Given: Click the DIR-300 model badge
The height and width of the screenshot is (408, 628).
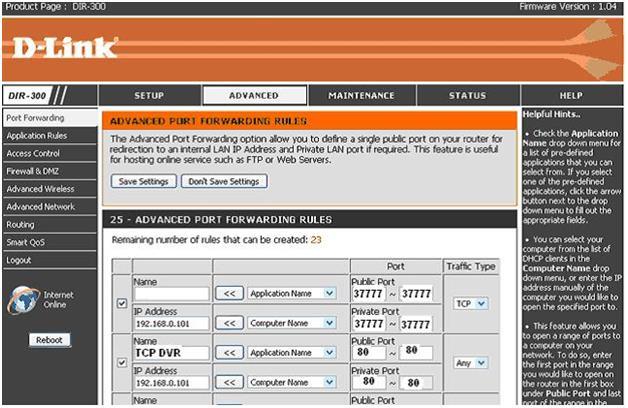Looking at the screenshot, I should (27, 96).
